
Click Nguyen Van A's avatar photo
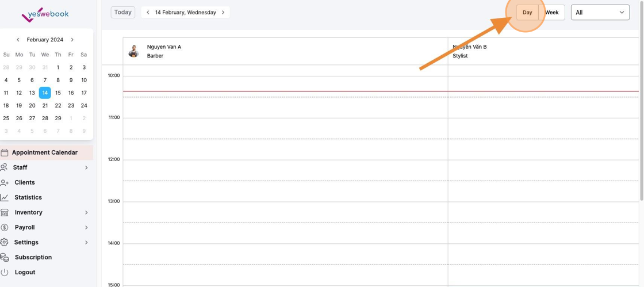[x=133, y=51]
